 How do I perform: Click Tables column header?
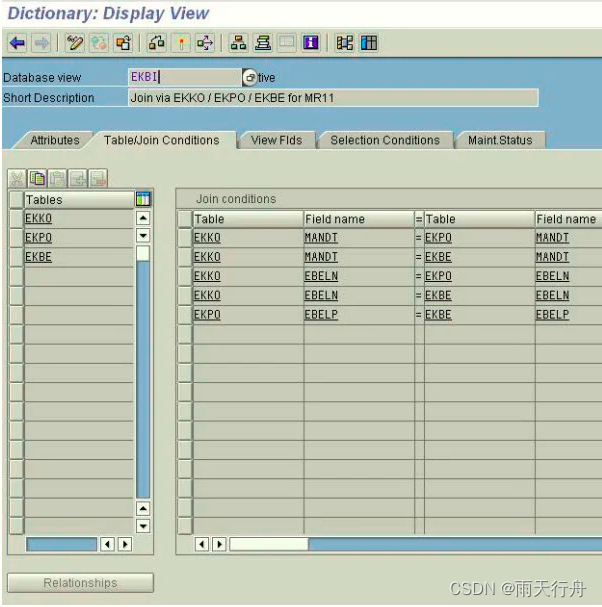[x=79, y=200]
